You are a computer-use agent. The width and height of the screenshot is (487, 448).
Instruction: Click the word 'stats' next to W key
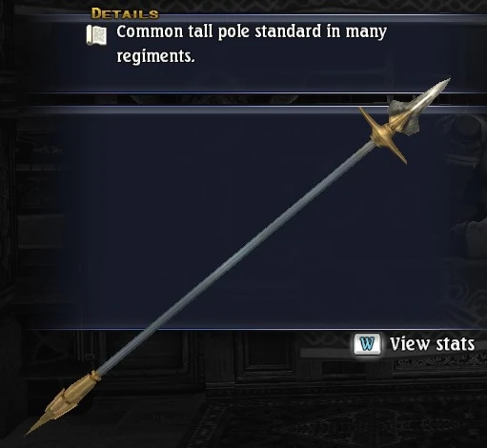click(x=456, y=344)
